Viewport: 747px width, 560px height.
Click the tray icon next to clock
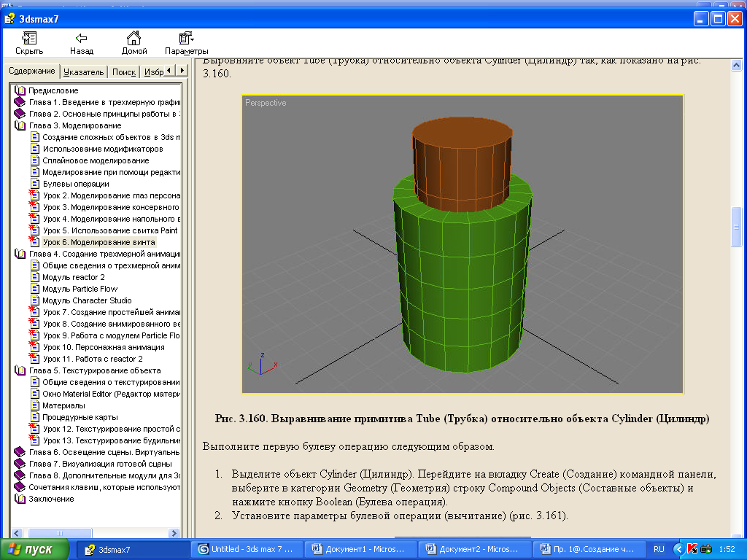pos(706,549)
